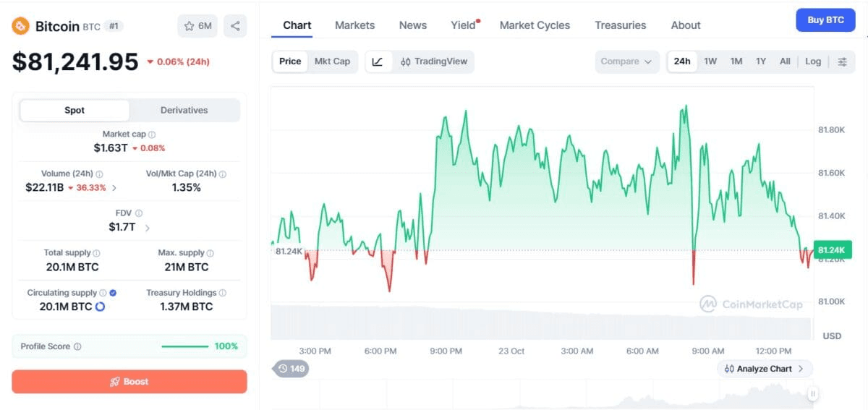Image resolution: width=868 pixels, height=410 pixels.
Task: Open the history badge labeled 149
Action: click(290, 369)
